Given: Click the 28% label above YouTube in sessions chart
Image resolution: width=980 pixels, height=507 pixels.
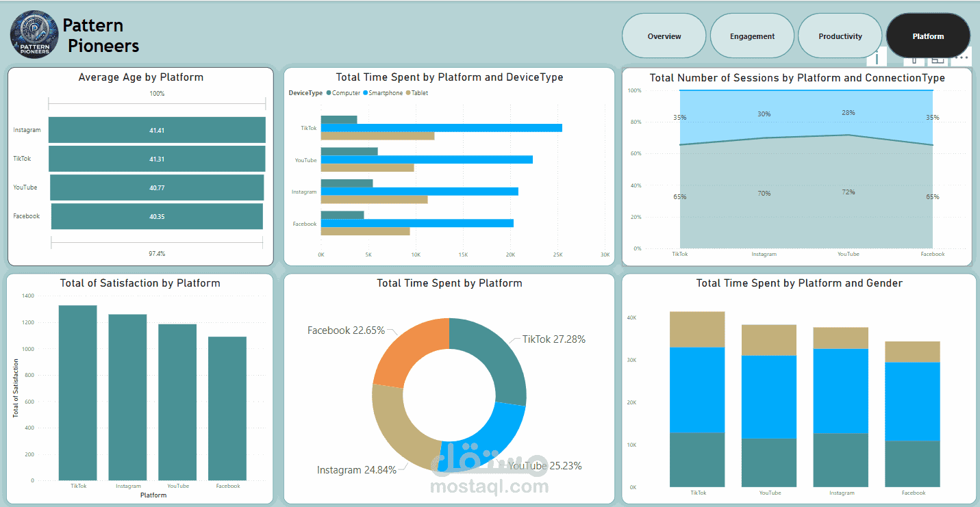Looking at the screenshot, I should coord(849,113).
